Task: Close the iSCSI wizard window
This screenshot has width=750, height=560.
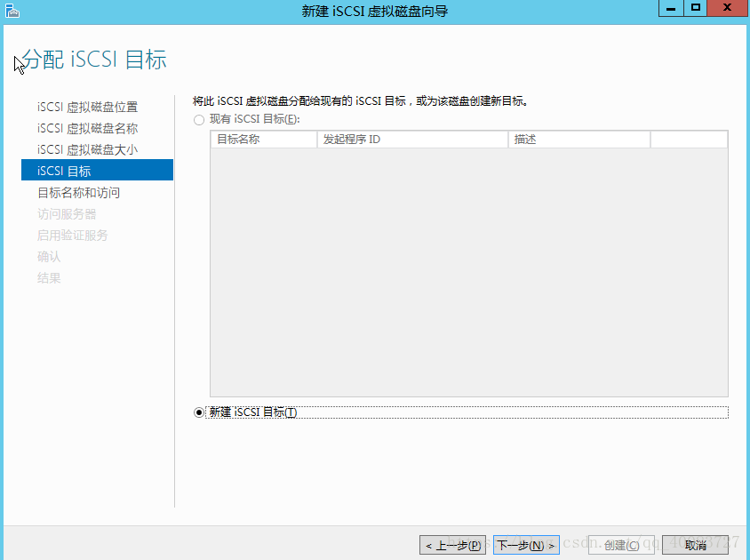Action: pos(728,8)
